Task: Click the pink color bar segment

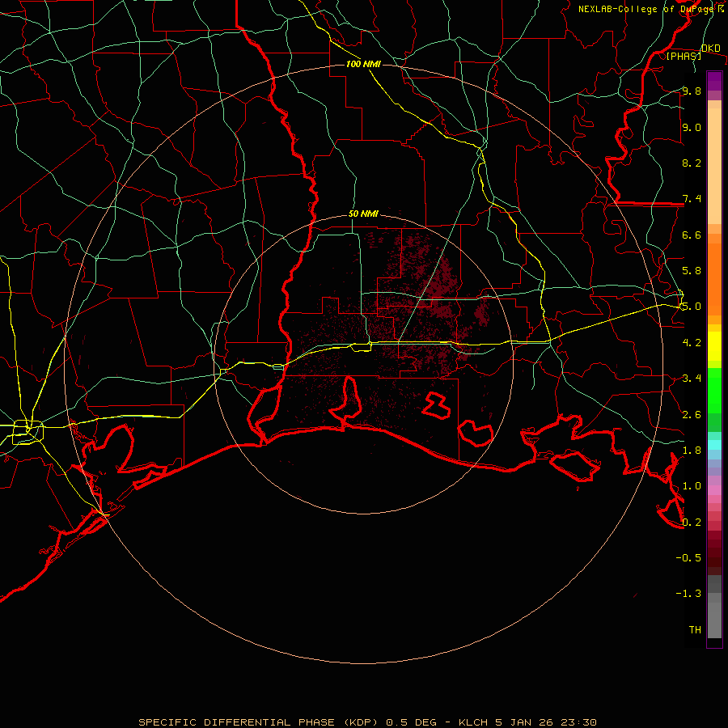Action: (714, 490)
